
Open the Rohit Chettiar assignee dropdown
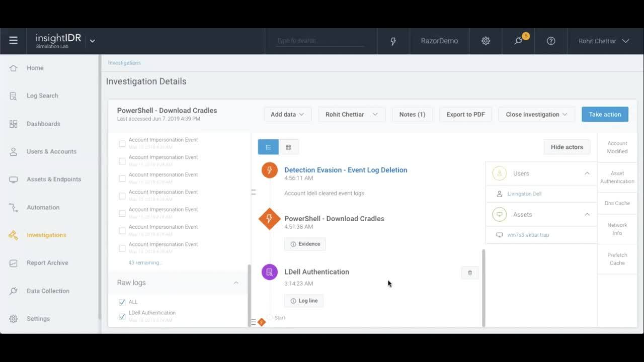352,114
